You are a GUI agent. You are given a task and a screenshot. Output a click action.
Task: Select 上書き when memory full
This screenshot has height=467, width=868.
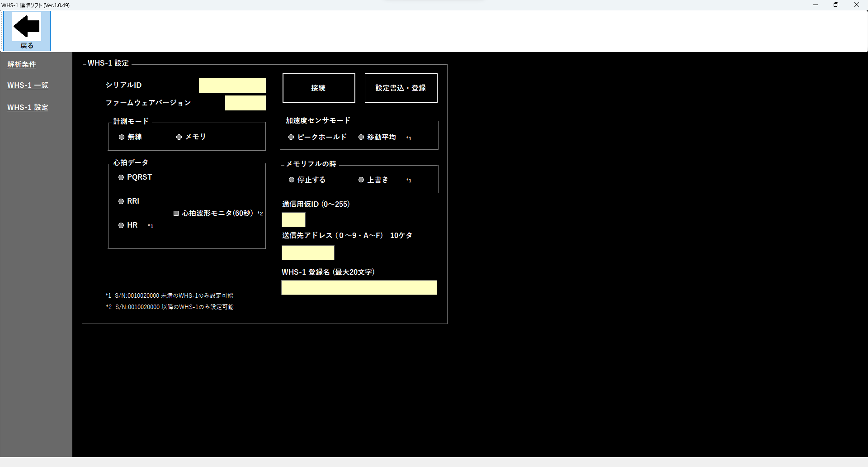[x=361, y=180]
